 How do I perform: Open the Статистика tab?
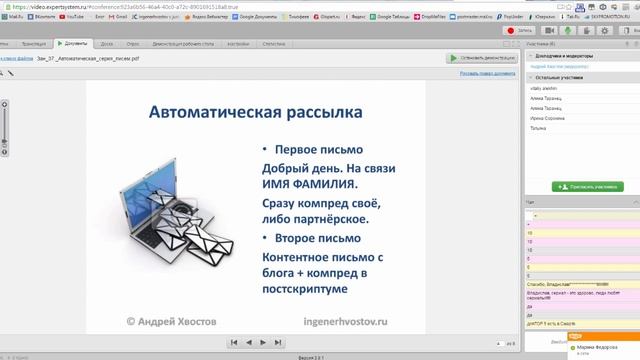pyautogui.click(x=274, y=44)
